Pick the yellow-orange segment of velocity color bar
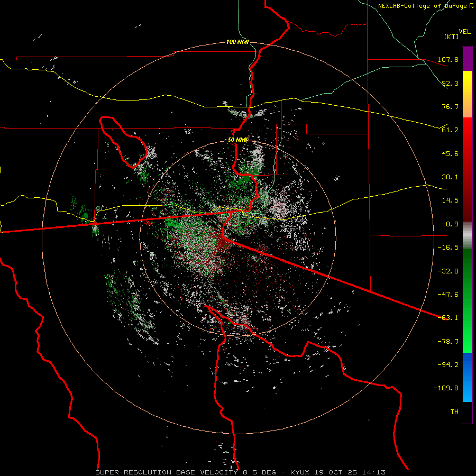This screenshot has height=476, width=476. pyautogui.click(x=467, y=94)
